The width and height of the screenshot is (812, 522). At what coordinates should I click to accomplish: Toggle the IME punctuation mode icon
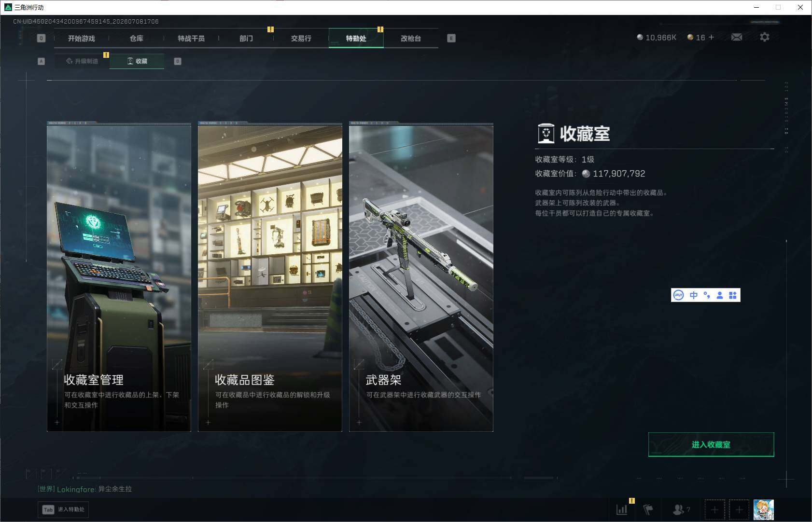tap(707, 295)
